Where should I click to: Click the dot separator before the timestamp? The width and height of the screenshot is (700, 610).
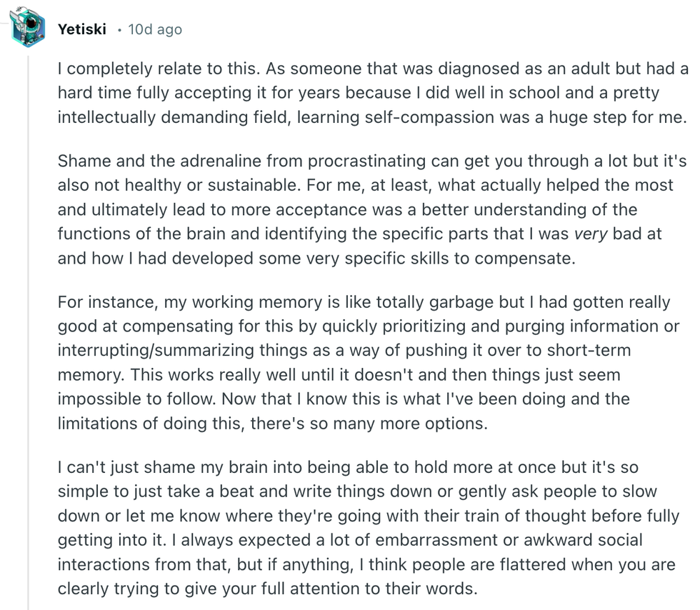coord(119,29)
